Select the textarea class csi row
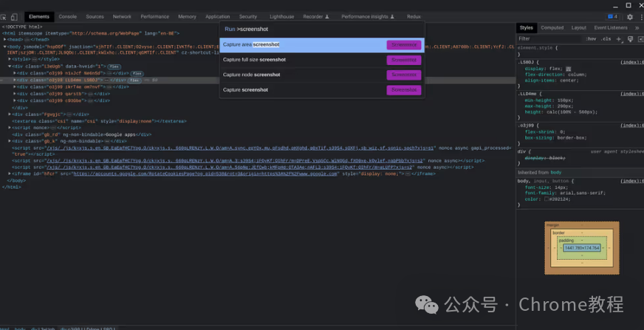This screenshot has height=330, width=644. point(99,121)
